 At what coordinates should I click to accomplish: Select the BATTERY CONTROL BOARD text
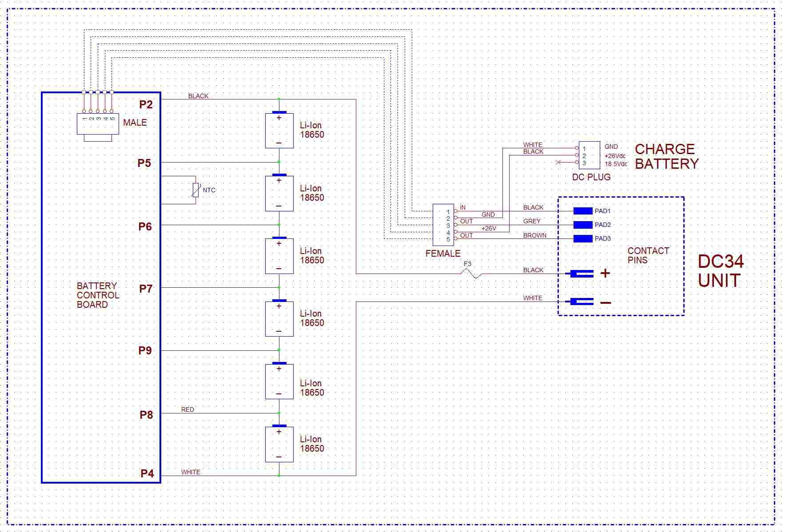point(98,295)
